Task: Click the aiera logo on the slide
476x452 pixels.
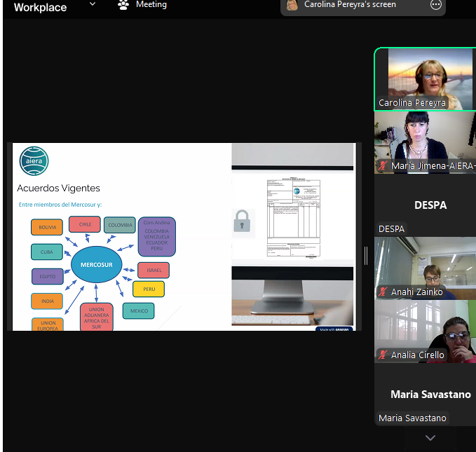Action: 34,161
